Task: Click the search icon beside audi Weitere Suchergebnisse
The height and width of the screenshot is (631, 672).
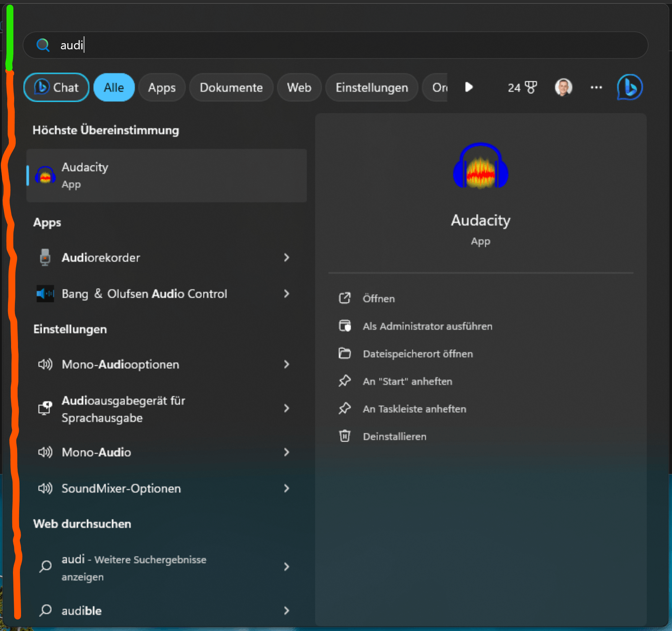Action: pos(46,566)
